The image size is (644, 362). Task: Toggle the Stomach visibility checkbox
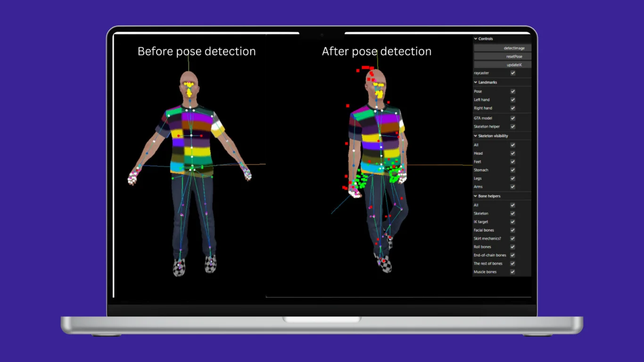512,170
